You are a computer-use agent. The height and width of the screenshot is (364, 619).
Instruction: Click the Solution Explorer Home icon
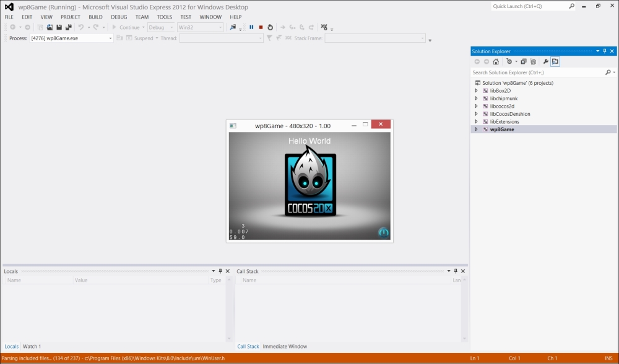tap(496, 61)
